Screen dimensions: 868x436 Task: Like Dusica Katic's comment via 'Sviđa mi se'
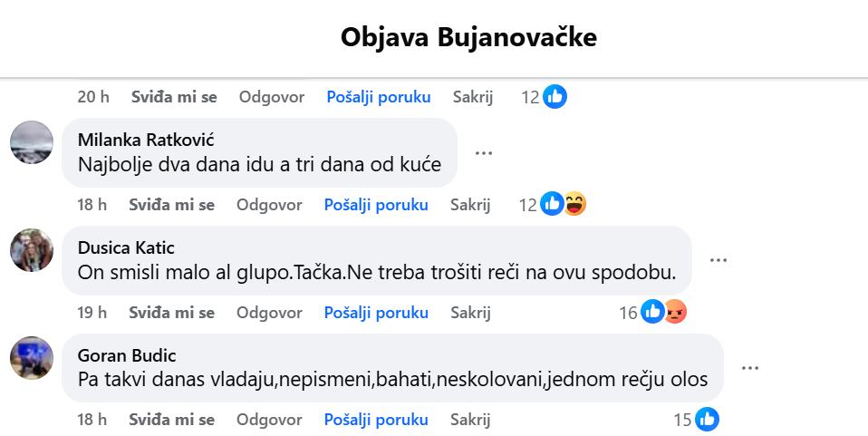tap(172, 313)
